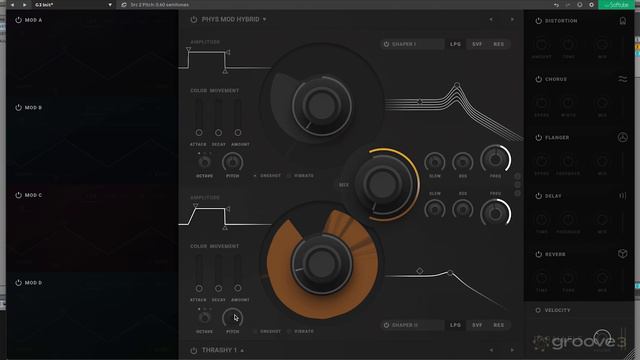Click the orange THRASHY source position knob
Viewport: 640px width, 360px height.
(322, 263)
